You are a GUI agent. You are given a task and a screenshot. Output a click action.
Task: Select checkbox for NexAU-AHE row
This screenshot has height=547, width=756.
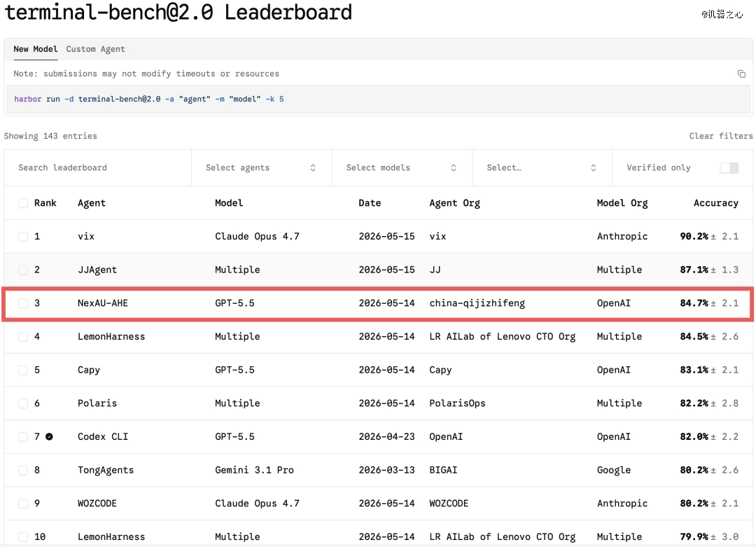23,303
